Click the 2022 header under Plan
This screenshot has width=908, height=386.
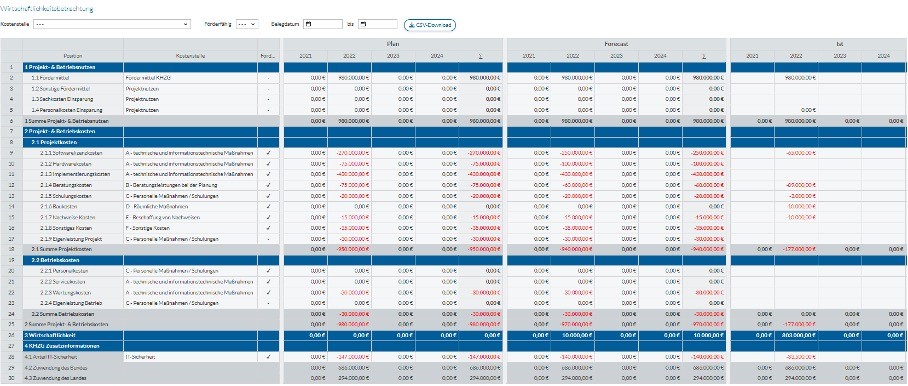(x=349, y=56)
